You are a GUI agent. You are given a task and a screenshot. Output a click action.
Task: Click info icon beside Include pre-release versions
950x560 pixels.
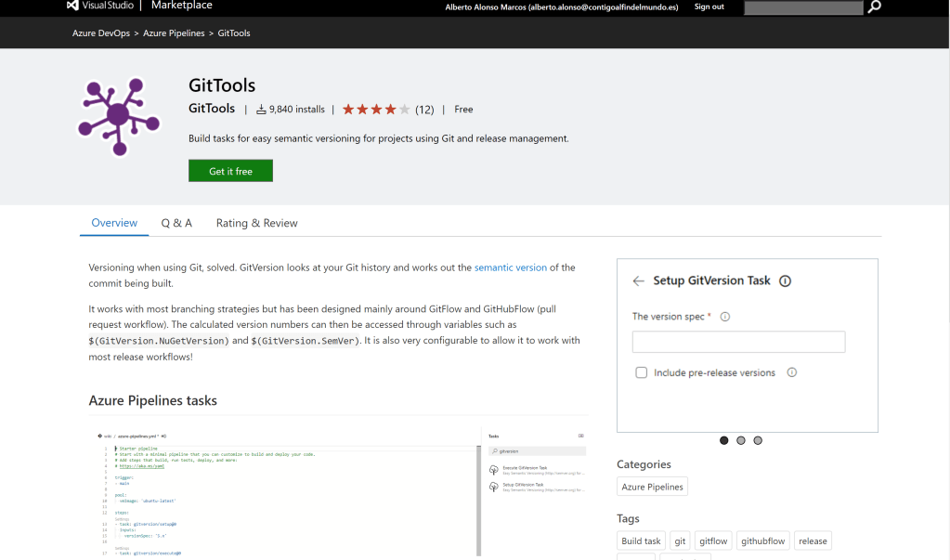pyautogui.click(x=792, y=372)
